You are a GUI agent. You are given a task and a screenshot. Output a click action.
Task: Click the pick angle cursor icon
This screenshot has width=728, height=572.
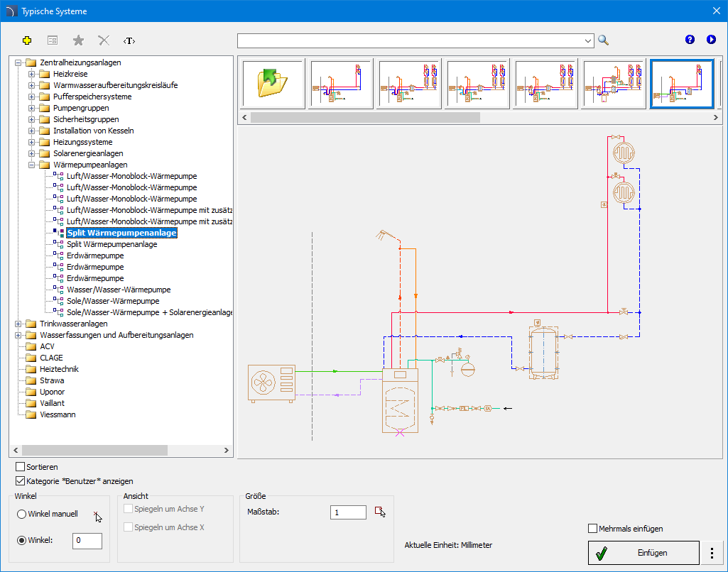point(97,515)
